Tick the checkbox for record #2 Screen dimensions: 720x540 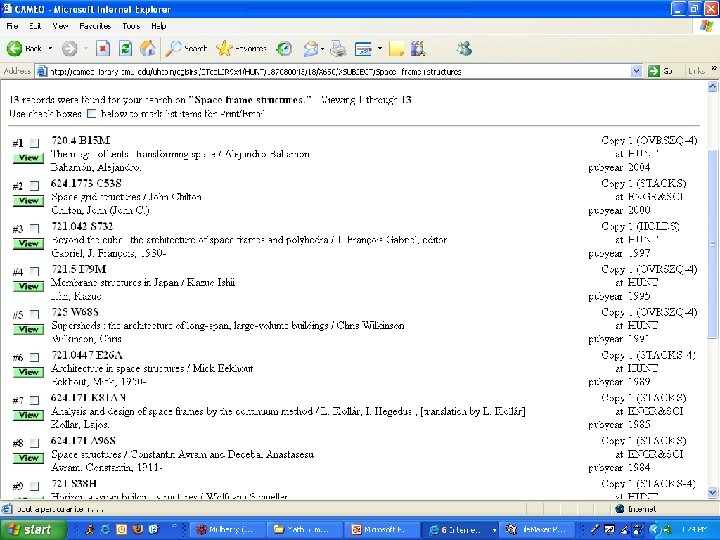[34, 186]
